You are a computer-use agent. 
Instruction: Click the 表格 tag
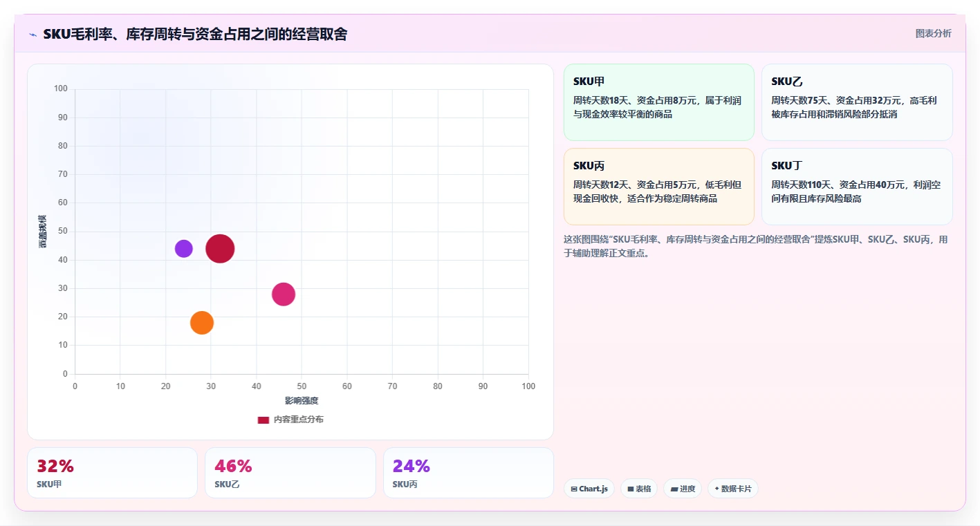point(639,489)
